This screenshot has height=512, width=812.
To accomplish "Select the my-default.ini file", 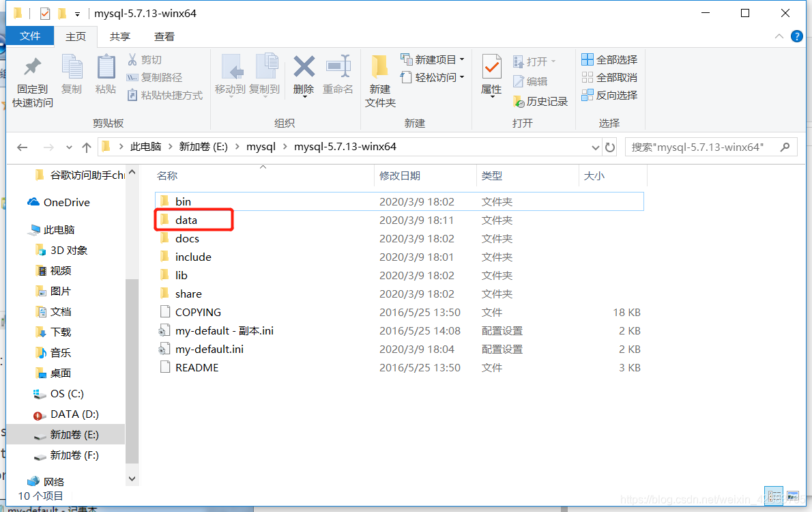I will 398,350.
